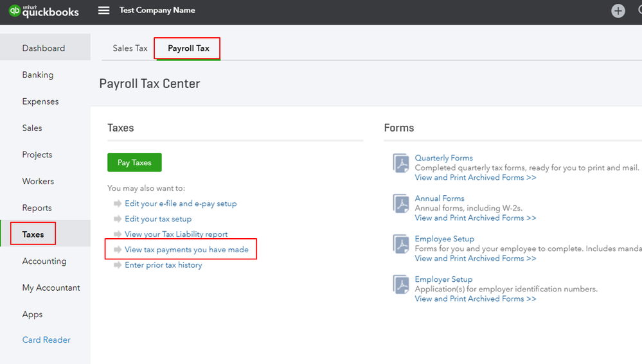
Task: Switch to the Sales Tax tab
Action: (130, 48)
